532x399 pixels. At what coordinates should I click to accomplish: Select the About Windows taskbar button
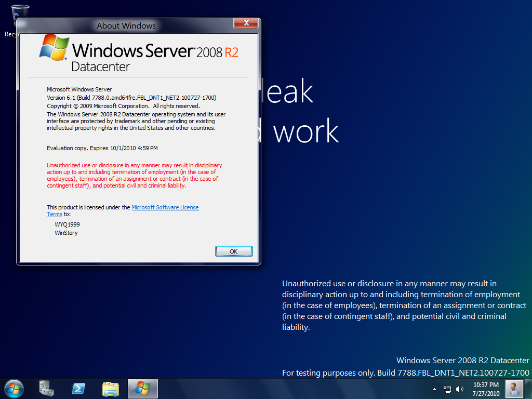[x=143, y=389]
